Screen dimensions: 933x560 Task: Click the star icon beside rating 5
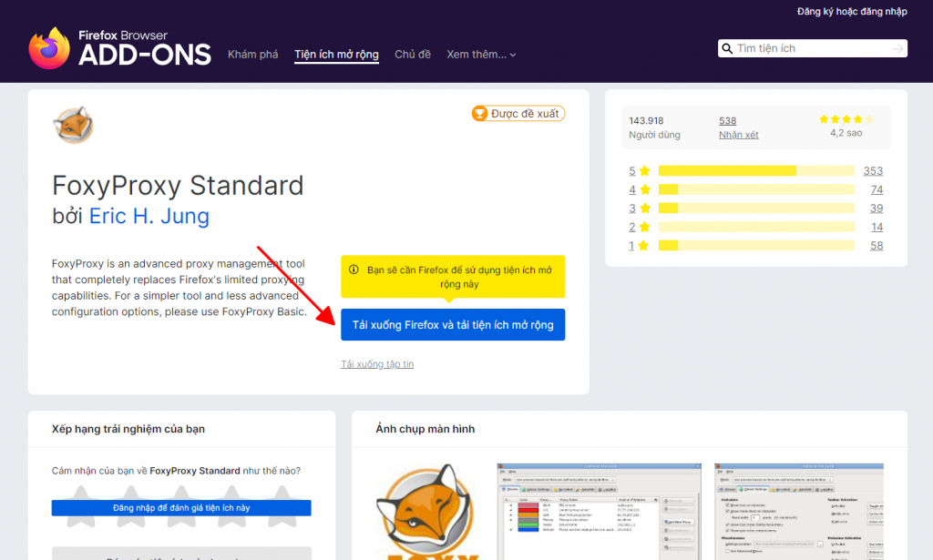(645, 171)
